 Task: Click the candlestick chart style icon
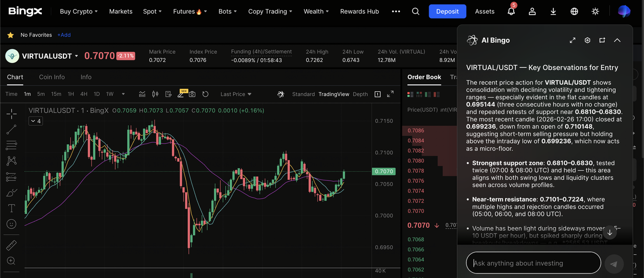(155, 94)
